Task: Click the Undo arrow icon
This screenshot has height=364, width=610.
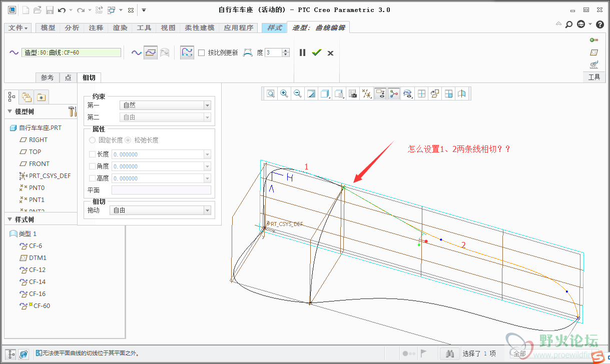Action: coord(62,10)
